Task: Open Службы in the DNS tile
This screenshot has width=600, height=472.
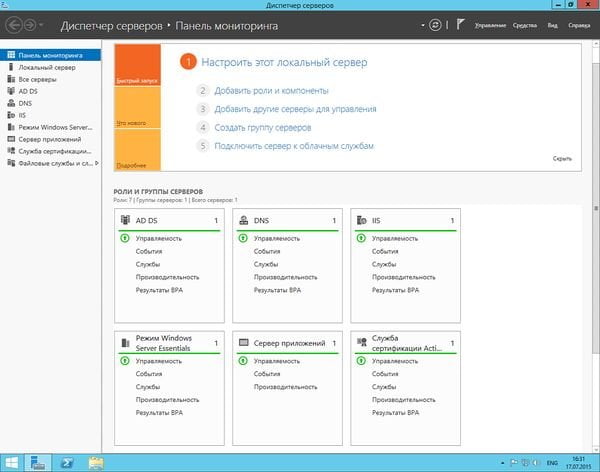Action: click(266, 265)
